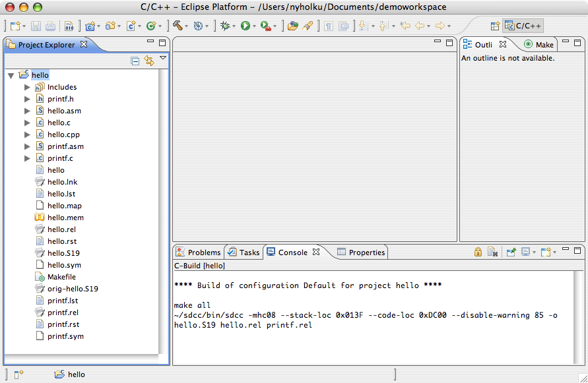Toggle the Pin Console icon
This screenshot has width=588, height=383.
(511, 252)
